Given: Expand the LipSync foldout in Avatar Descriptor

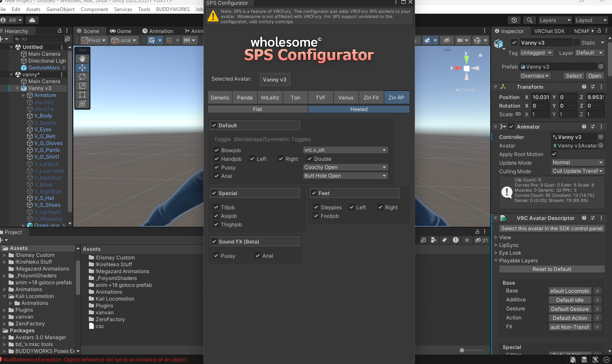Looking at the screenshot, I should 496,245.
